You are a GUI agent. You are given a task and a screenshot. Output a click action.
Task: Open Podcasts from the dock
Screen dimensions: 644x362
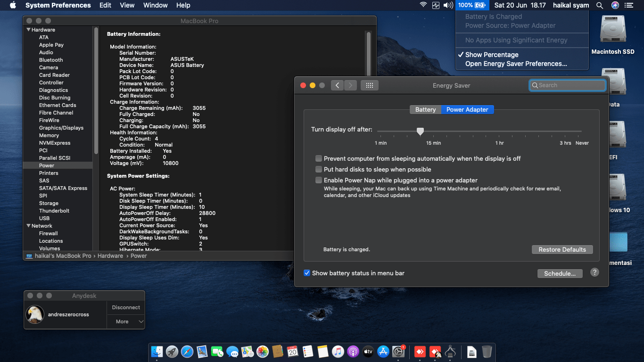[353, 352]
